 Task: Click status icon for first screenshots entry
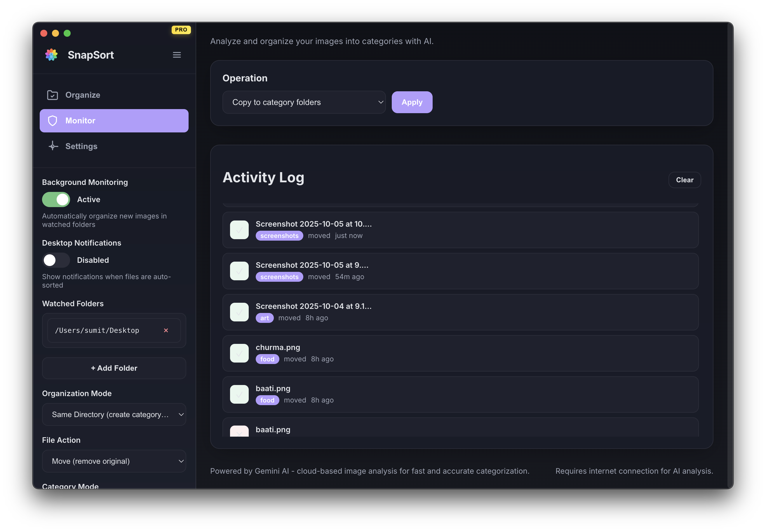click(x=239, y=230)
